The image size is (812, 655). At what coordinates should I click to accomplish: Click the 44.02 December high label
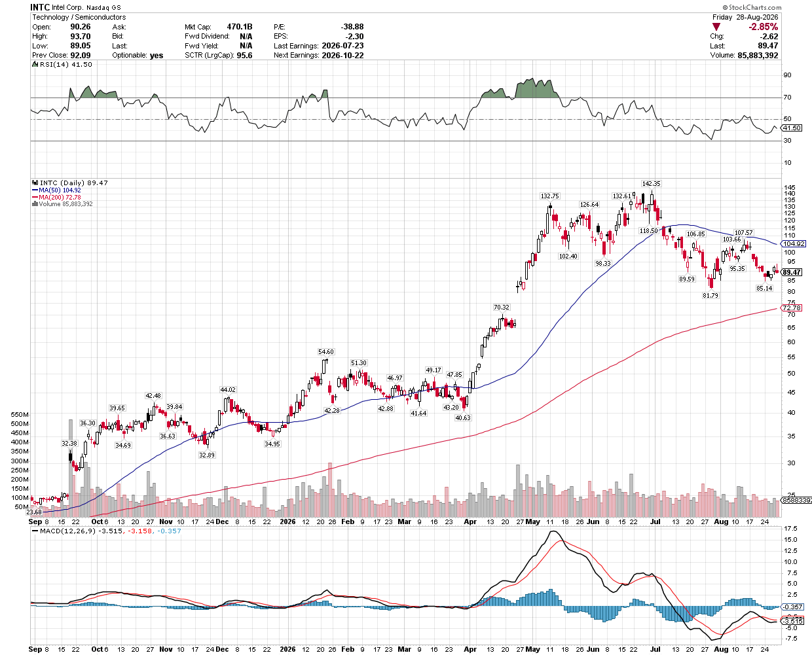click(227, 390)
